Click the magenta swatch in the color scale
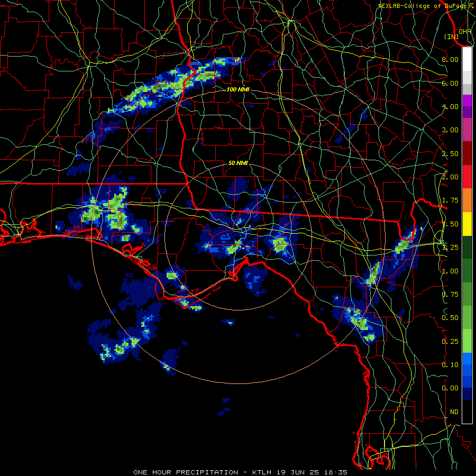The width and height of the screenshot is (476, 476). click(x=467, y=100)
